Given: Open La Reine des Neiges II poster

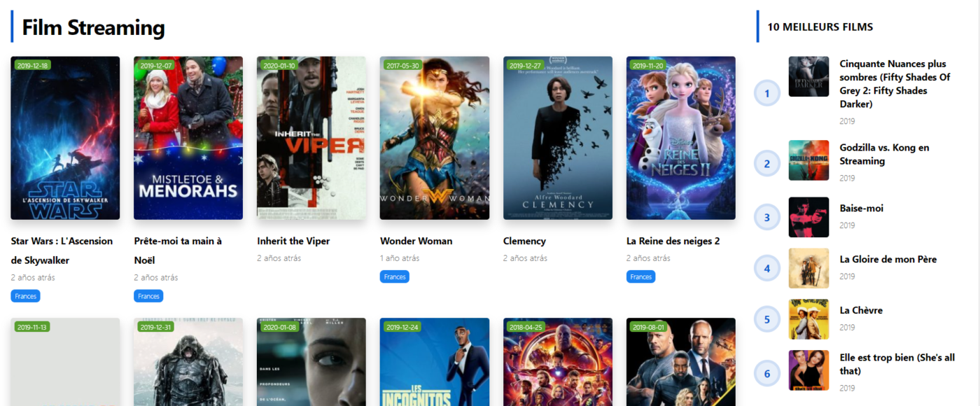Looking at the screenshot, I should [681, 138].
